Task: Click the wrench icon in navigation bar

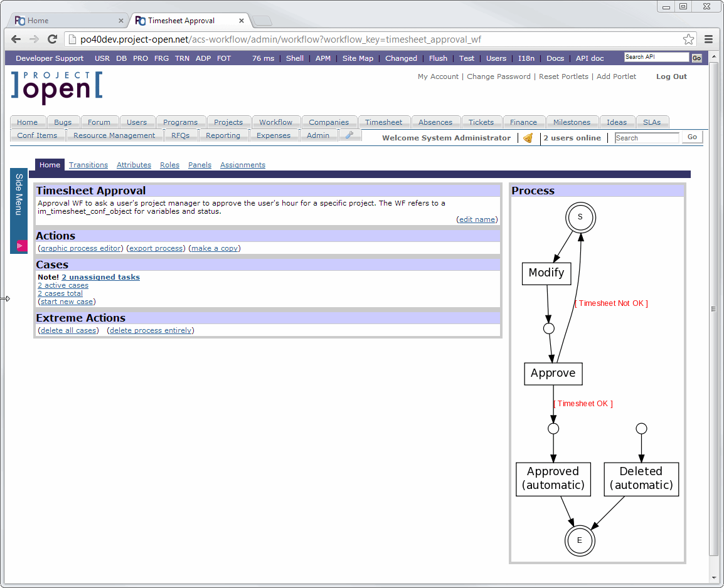Action: [349, 135]
